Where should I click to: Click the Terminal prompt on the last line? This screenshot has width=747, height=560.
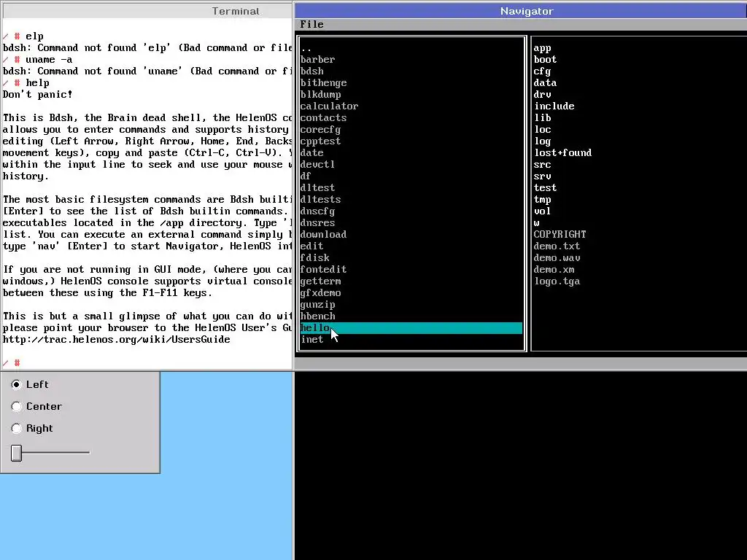point(12,363)
